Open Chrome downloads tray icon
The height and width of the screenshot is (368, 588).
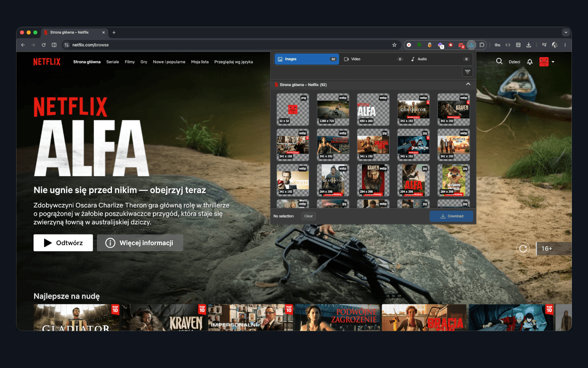(529, 45)
